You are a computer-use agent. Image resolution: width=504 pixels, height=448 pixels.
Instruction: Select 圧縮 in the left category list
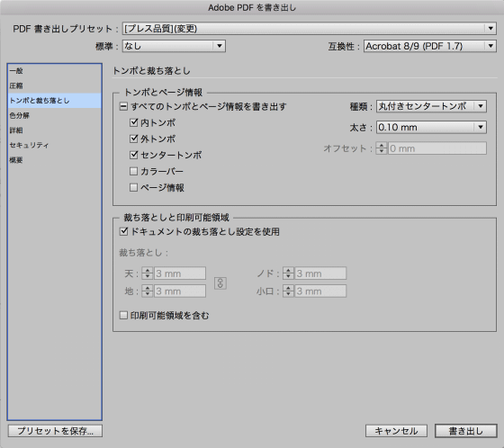(x=55, y=85)
